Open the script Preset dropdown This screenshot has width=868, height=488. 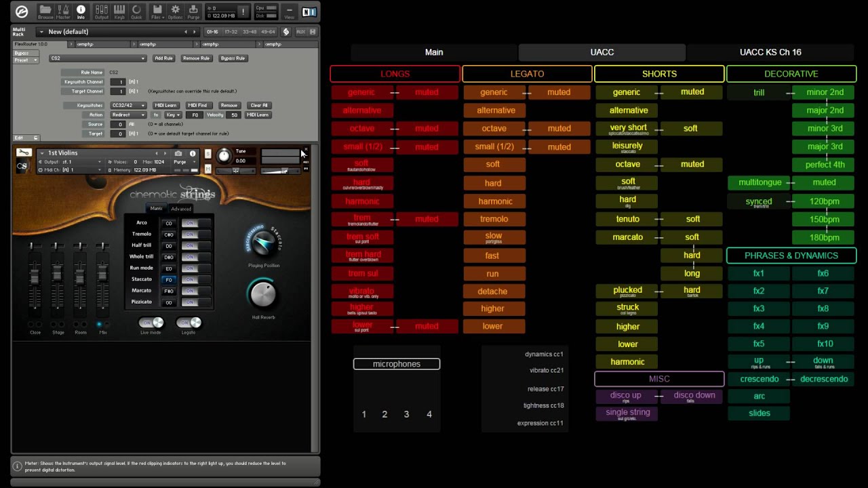[26, 60]
